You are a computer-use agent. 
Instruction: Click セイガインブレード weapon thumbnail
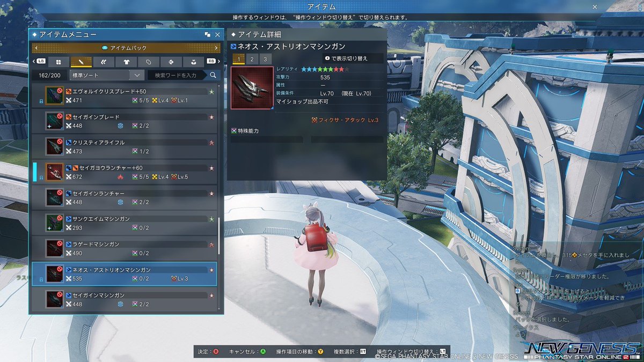tap(55, 121)
